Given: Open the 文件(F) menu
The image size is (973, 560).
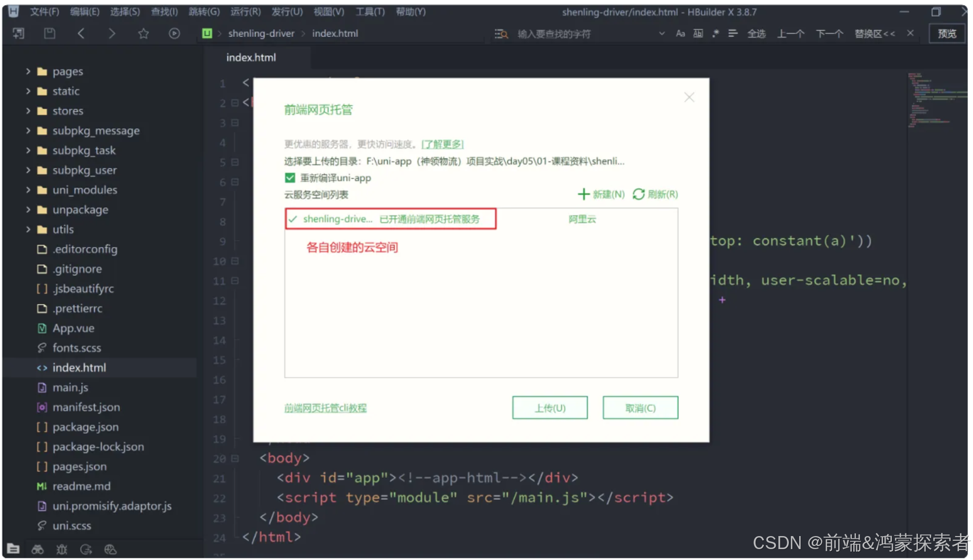Looking at the screenshot, I should click(44, 11).
